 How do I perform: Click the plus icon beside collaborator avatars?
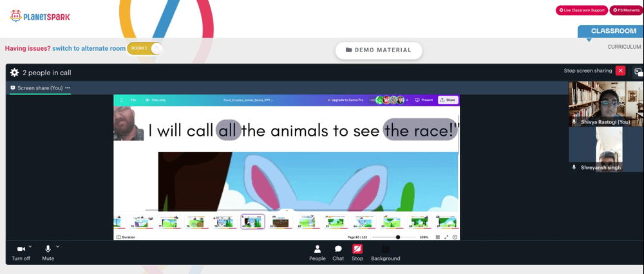point(407,100)
